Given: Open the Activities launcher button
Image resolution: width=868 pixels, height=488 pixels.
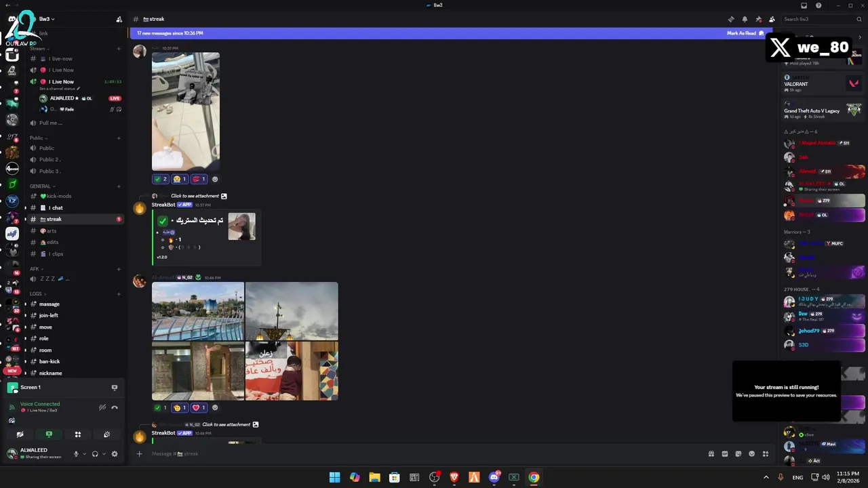Looking at the screenshot, I should [x=78, y=434].
